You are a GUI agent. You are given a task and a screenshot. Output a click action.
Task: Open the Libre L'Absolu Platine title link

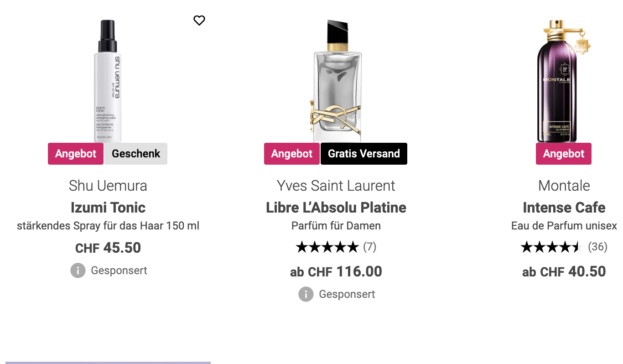click(336, 208)
